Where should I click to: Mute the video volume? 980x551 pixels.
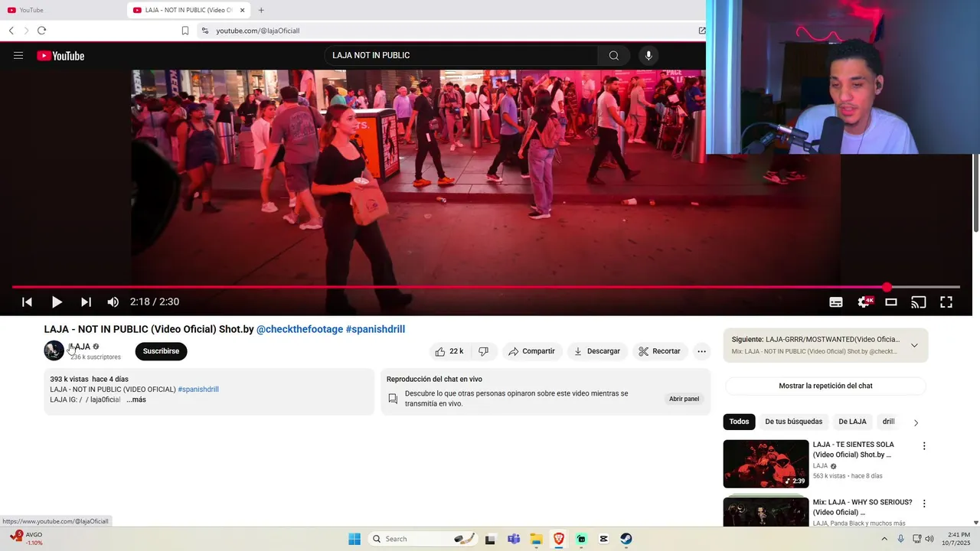(x=113, y=302)
